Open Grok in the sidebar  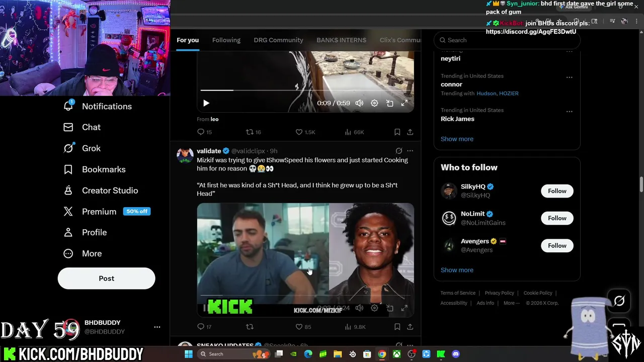coord(82,148)
